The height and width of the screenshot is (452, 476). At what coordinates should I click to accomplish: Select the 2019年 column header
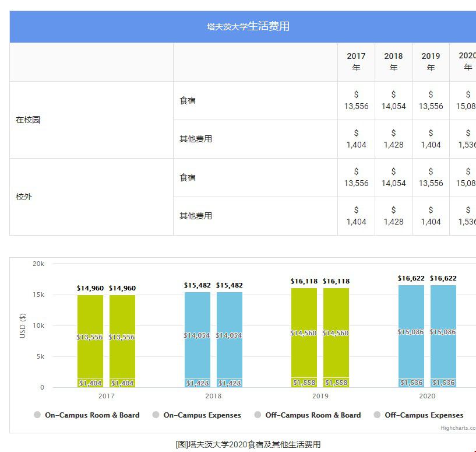coord(431,62)
